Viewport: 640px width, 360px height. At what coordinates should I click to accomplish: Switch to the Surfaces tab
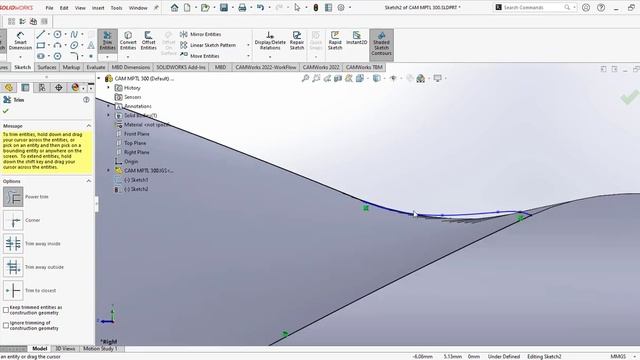coord(47,67)
